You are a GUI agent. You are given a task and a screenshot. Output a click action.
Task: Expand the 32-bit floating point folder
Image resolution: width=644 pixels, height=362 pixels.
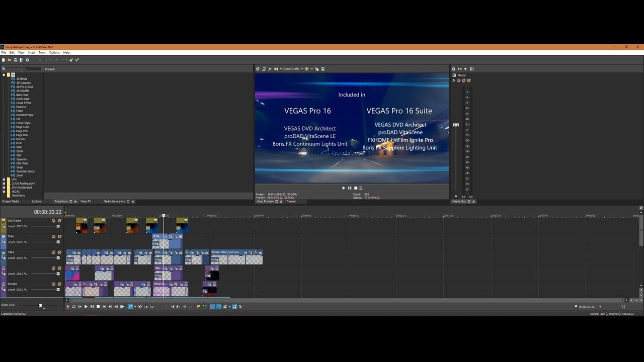point(4,184)
